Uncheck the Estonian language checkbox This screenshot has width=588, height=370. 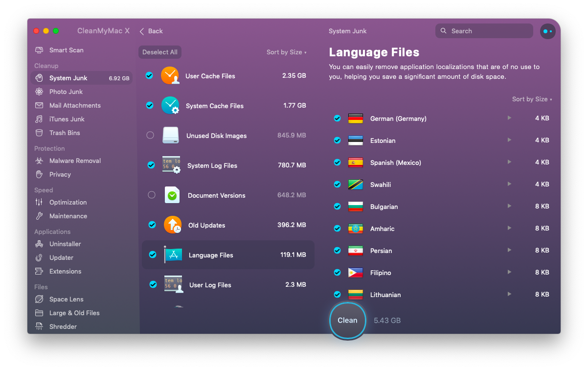(337, 140)
